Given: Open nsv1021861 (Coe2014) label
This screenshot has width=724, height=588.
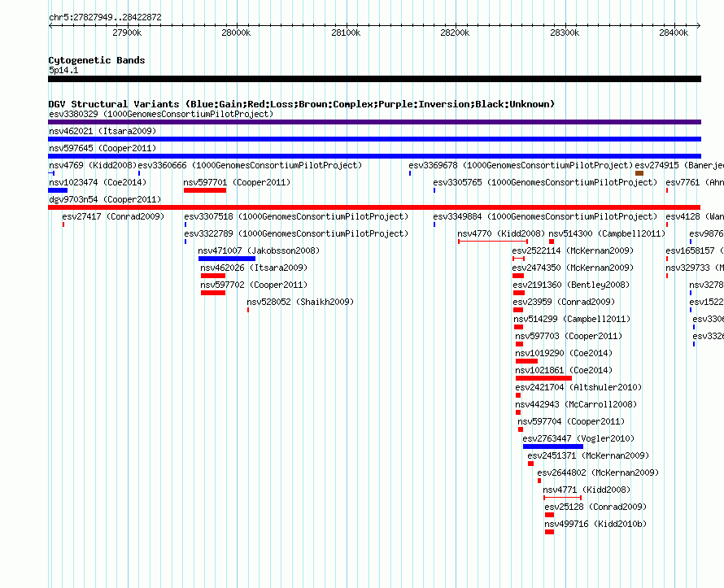Looking at the screenshot, I should click(564, 370).
